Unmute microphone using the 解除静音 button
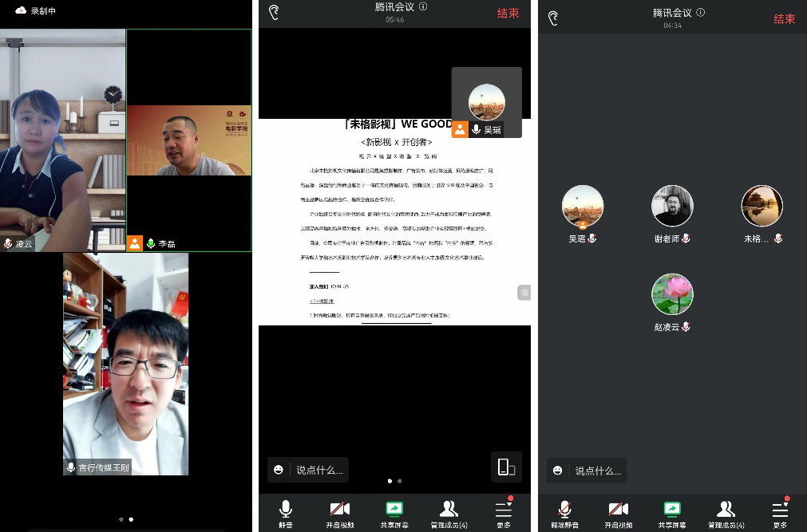Screen dimensions: 807x532 click(564, 512)
